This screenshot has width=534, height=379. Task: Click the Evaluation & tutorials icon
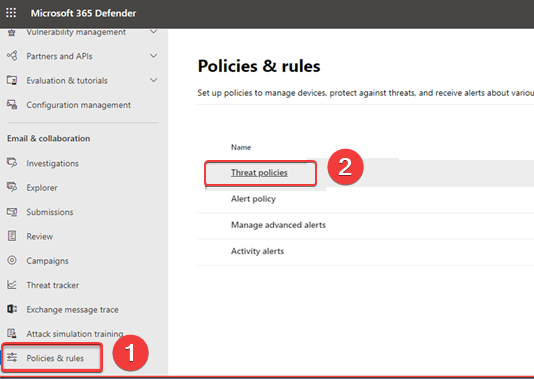click(12, 80)
